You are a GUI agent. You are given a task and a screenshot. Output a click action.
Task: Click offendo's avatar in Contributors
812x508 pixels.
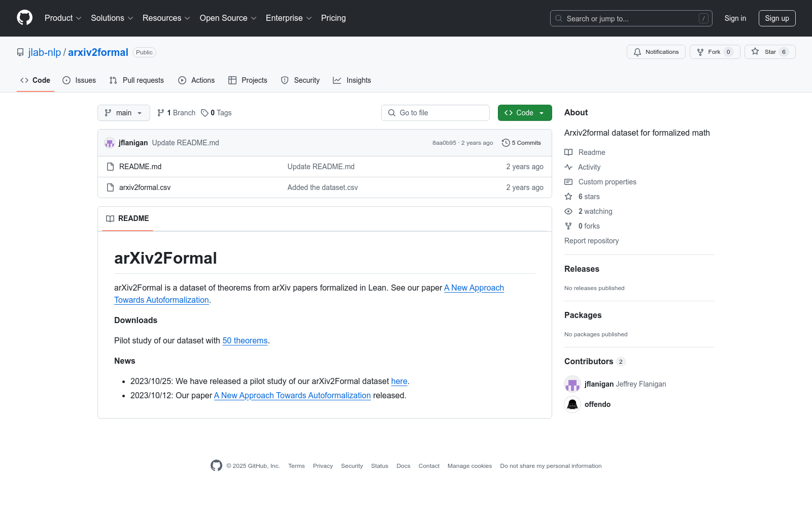coord(572,404)
